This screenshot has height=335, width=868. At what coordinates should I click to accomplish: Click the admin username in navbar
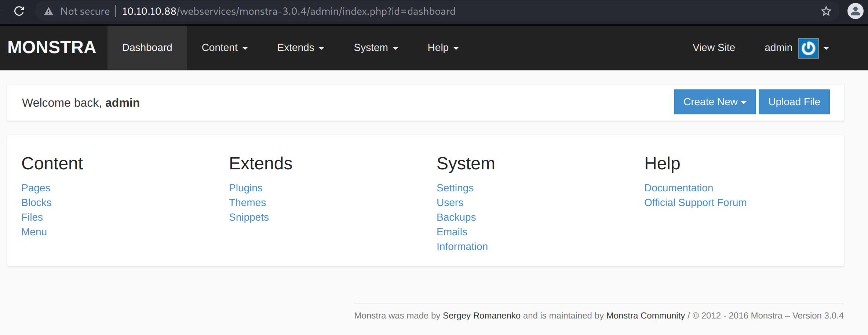[778, 48]
